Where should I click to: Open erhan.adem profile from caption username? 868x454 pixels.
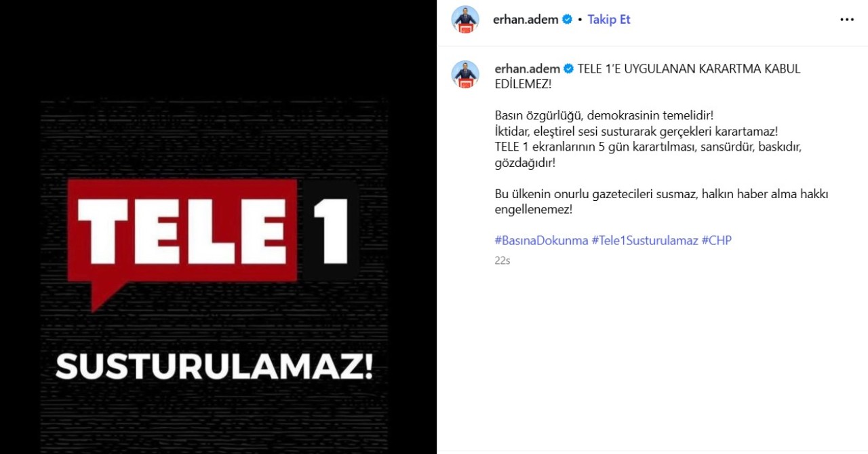point(528,69)
